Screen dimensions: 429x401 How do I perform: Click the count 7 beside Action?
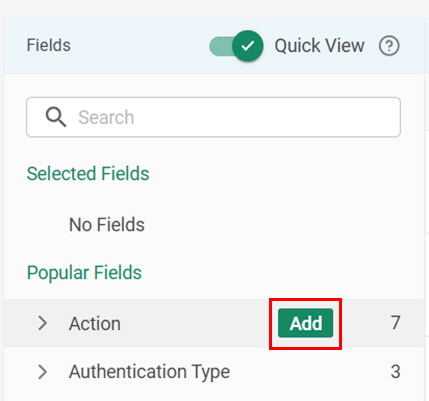click(395, 323)
